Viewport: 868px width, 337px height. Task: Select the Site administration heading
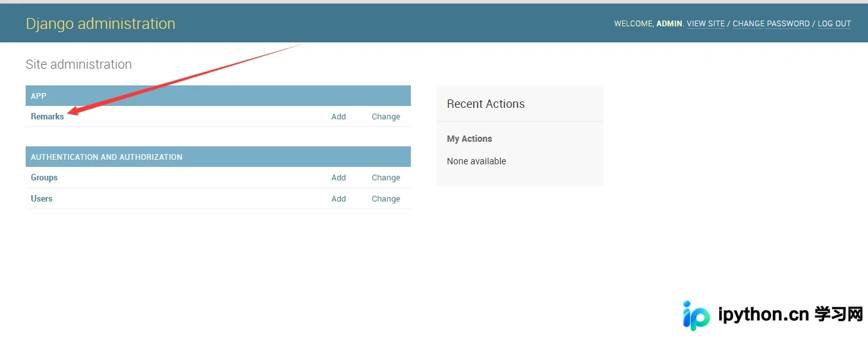(79, 64)
